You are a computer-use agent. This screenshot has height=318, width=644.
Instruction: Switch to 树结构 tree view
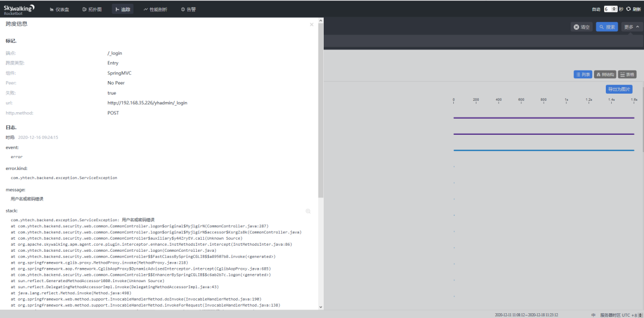pyautogui.click(x=605, y=75)
